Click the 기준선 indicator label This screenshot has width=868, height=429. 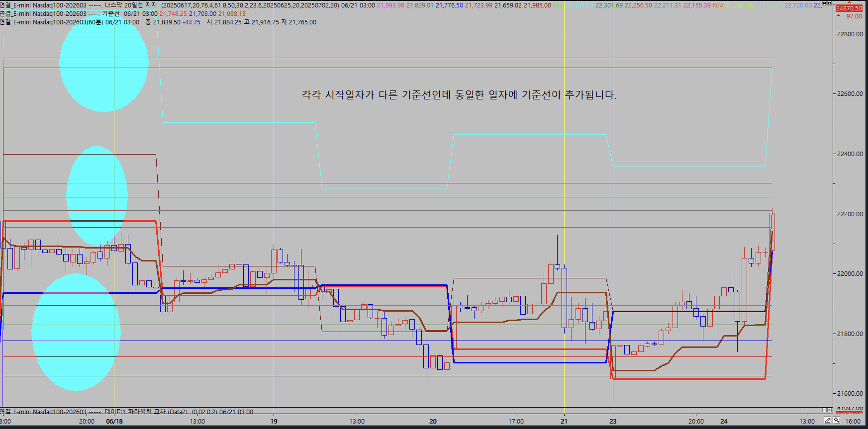tap(110, 14)
